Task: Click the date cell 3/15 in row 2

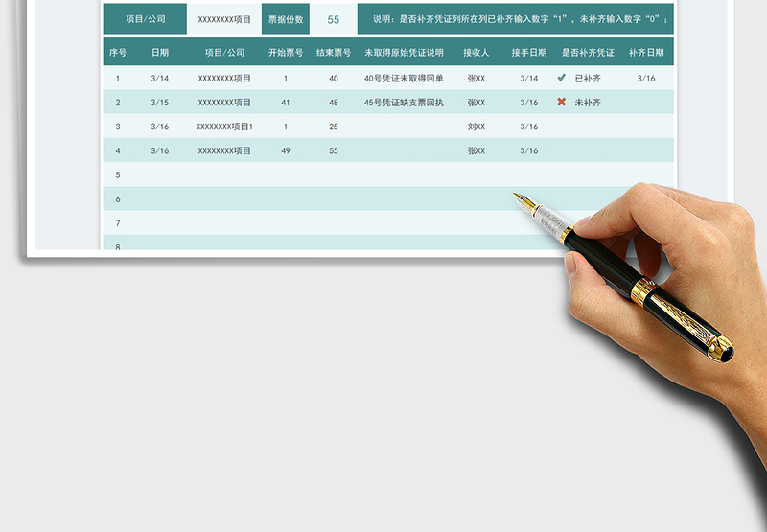Action: (x=160, y=103)
